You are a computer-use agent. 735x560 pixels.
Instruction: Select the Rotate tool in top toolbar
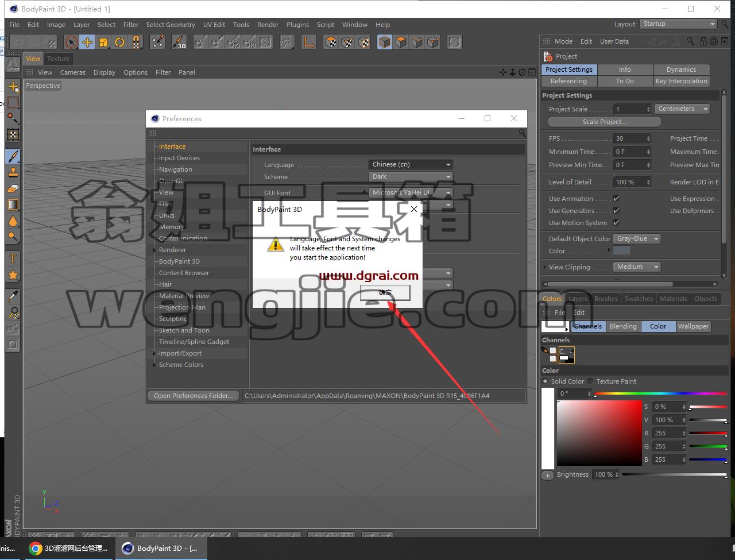pyautogui.click(x=119, y=42)
